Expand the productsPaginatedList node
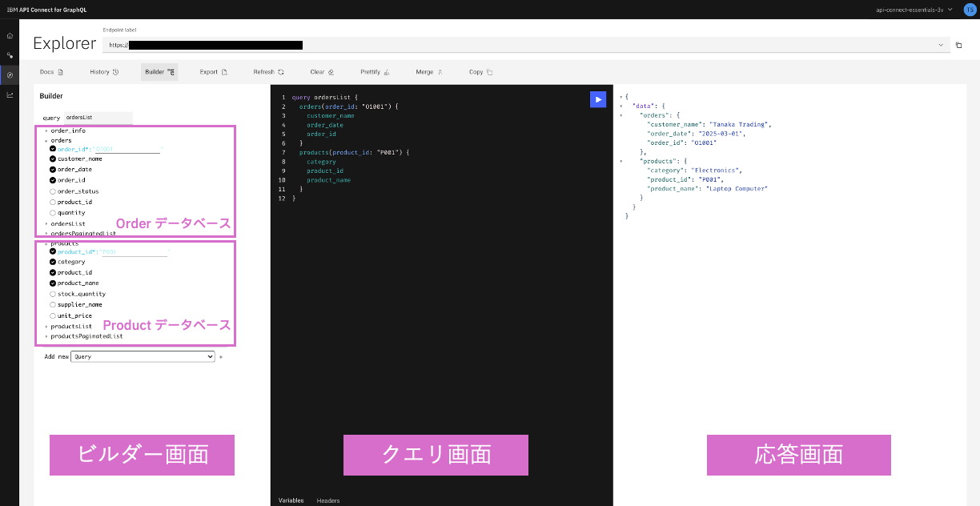Viewport: 980px width, 506px height. (46, 336)
